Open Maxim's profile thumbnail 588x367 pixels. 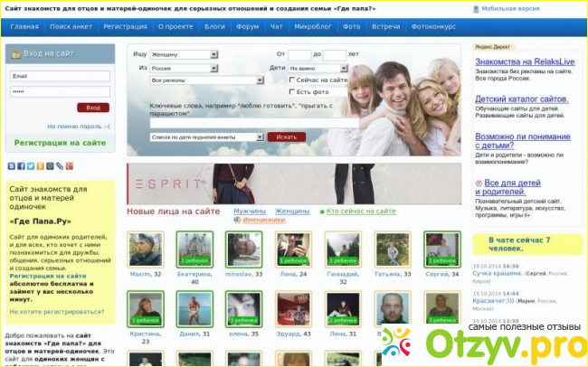pos(145,249)
